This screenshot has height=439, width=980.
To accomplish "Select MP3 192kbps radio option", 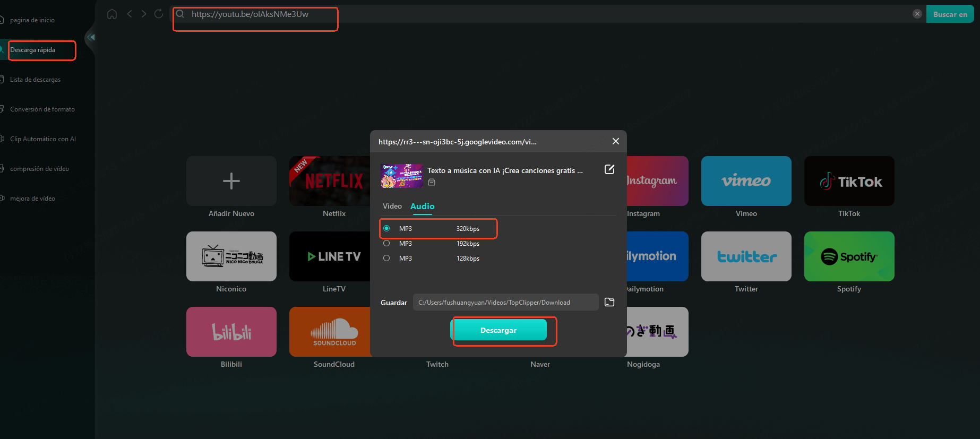I will click(x=386, y=243).
